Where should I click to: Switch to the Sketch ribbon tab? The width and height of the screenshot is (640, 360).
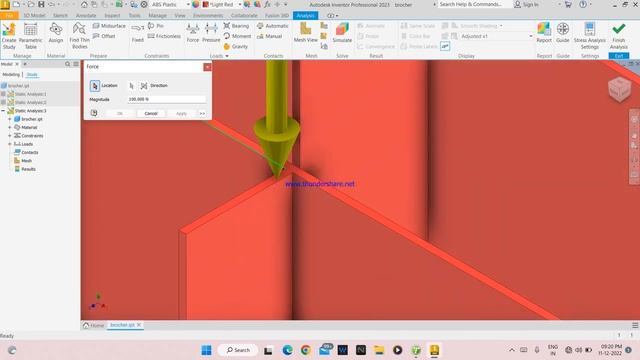60,16
